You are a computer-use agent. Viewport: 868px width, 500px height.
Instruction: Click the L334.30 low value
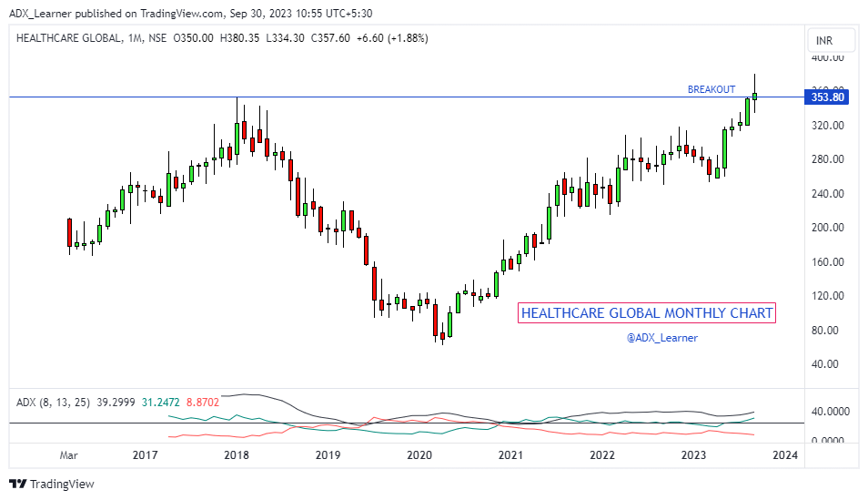point(285,38)
